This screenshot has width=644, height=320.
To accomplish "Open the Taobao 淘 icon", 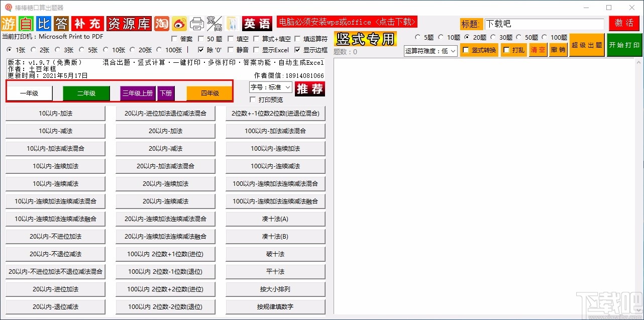I will [161, 23].
